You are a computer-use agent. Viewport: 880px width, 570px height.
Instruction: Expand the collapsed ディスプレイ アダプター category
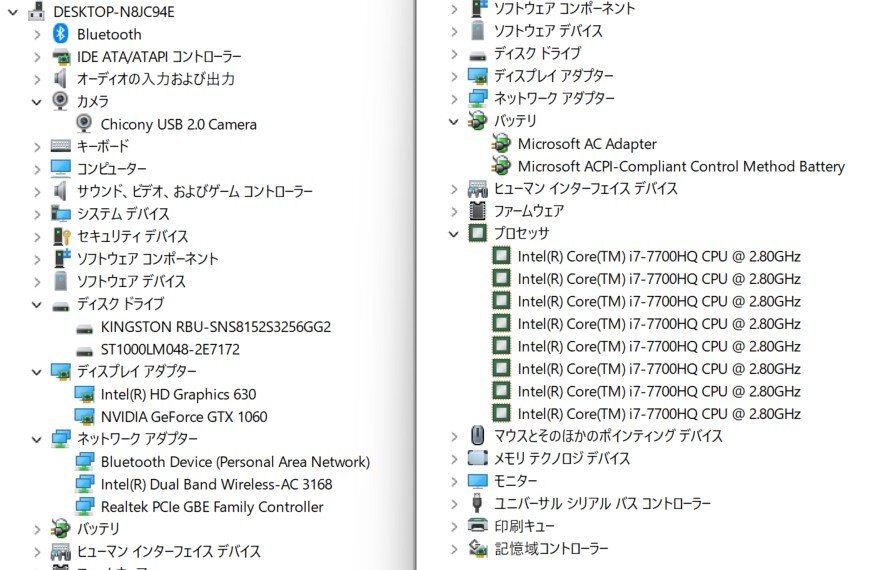pos(454,76)
